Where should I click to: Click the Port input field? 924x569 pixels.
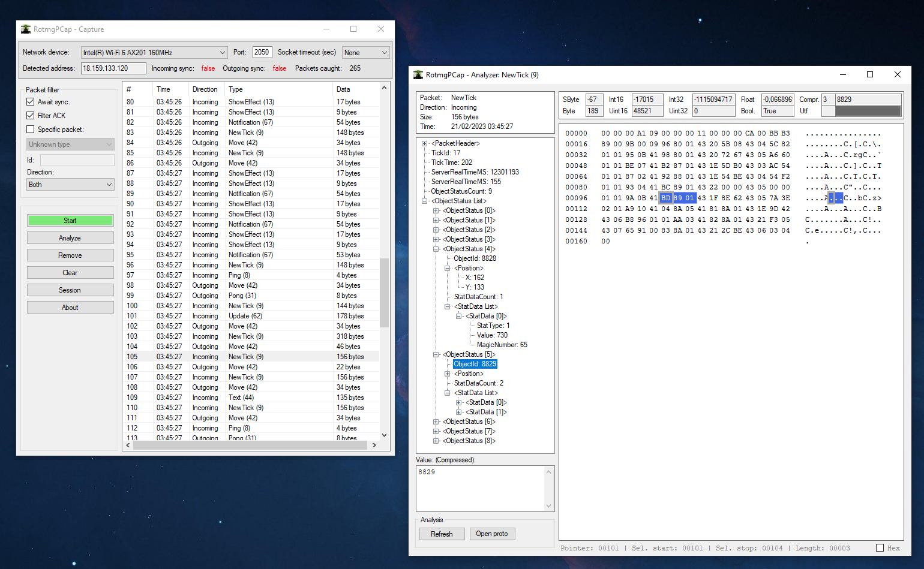262,52
